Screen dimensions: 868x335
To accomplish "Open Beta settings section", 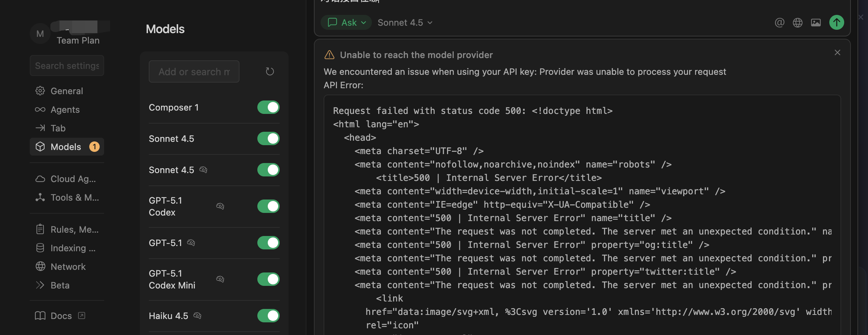I will tap(67, 285).
